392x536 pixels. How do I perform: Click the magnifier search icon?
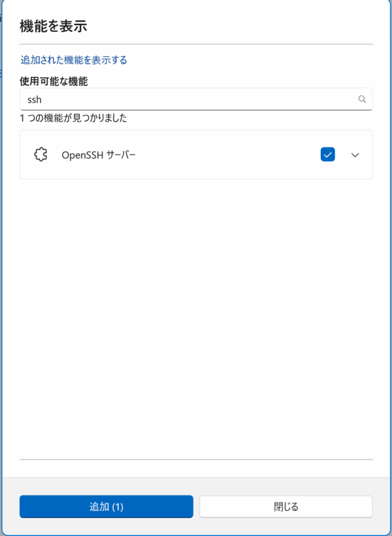tap(362, 99)
